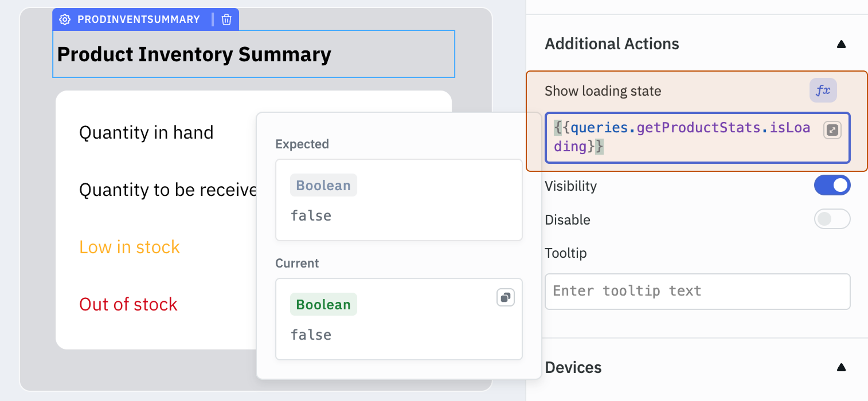Collapse the Additional Actions section arrow
Viewport: 868px width, 401px height.
pos(841,44)
